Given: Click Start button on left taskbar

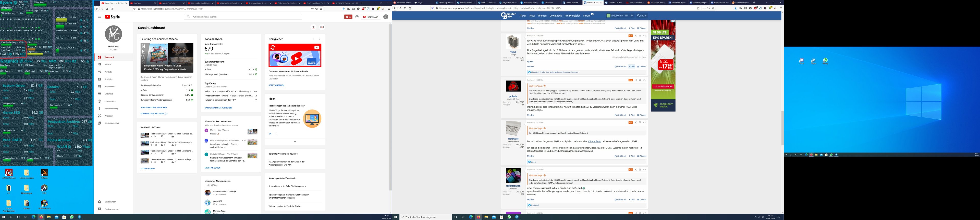Looking at the screenshot, I should (x=4, y=217).
